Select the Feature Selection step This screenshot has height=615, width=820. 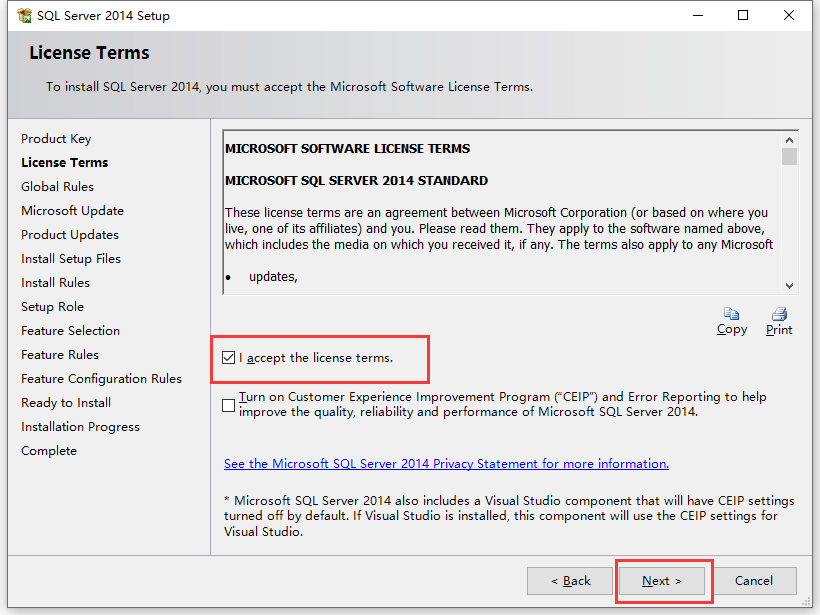(70, 330)
